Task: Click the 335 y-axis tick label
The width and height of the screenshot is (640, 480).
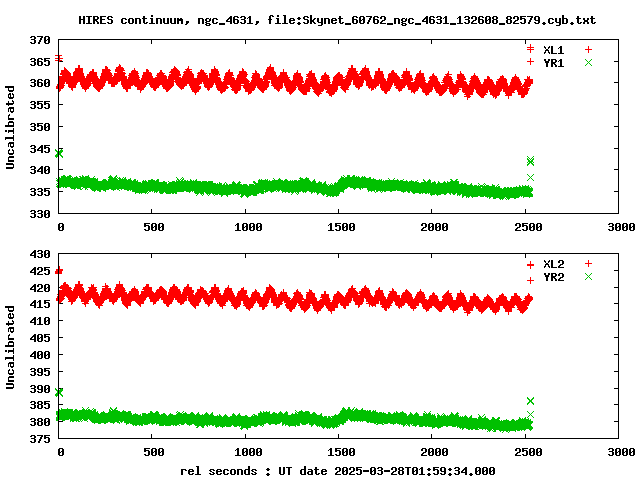Action: 40,191
